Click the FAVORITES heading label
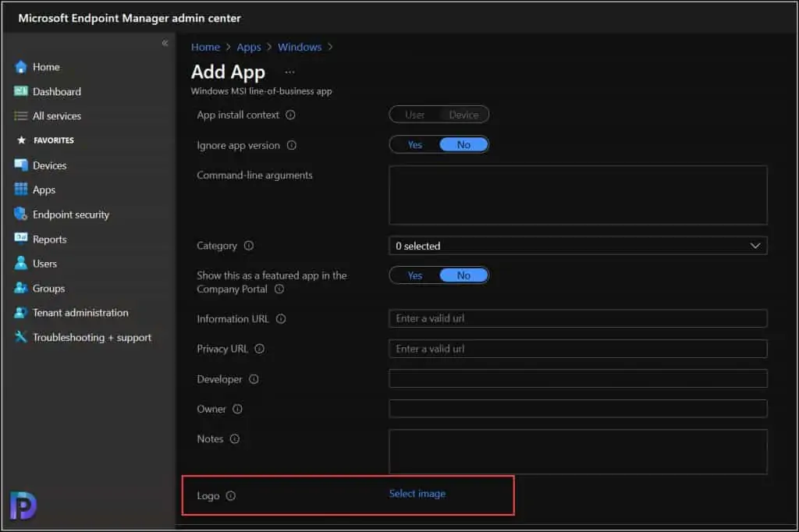Viewport: 799px width, 532px height. pyautogui.click(x=54, y=140)
